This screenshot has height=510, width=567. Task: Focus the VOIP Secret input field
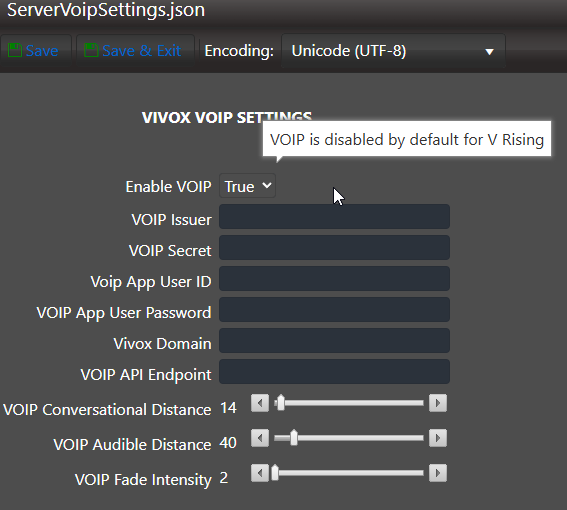(334, 247)
